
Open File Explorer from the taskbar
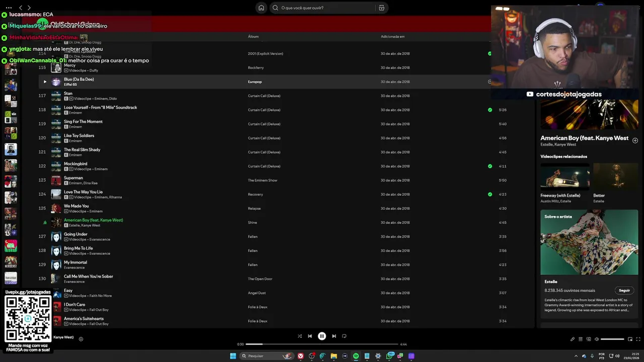pos(334,356)
